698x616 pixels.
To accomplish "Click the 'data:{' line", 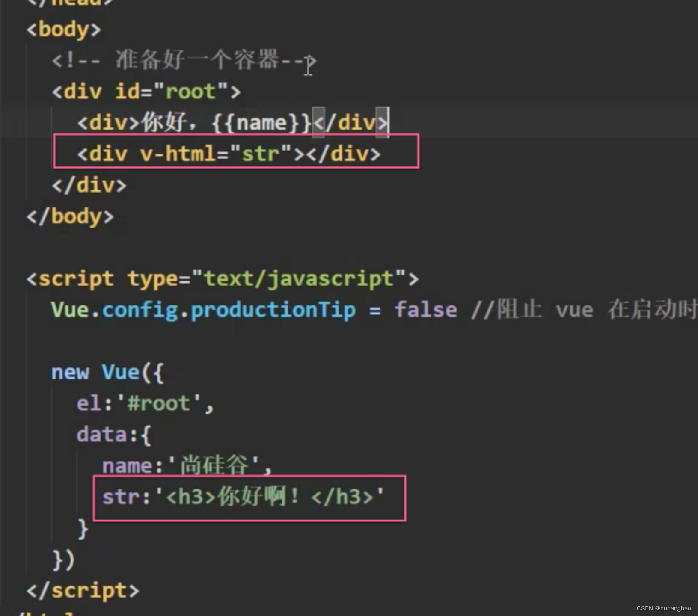I will [114, 435].
